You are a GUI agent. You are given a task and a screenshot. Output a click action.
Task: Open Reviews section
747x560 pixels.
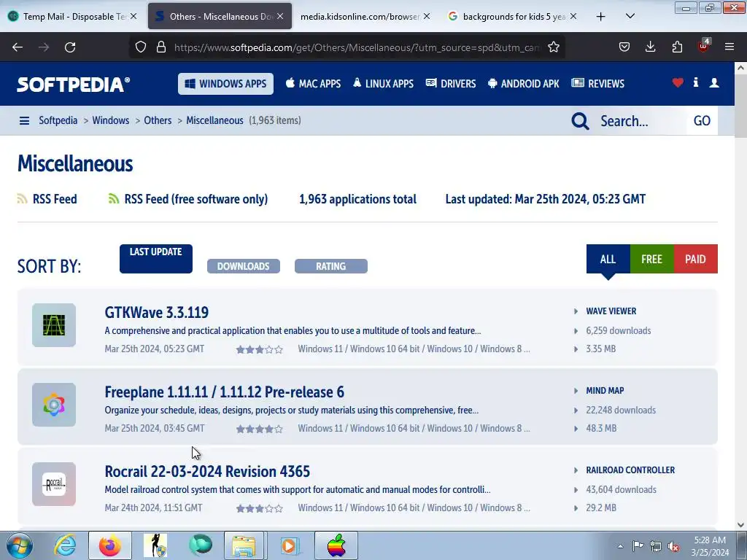click(598, 84)
